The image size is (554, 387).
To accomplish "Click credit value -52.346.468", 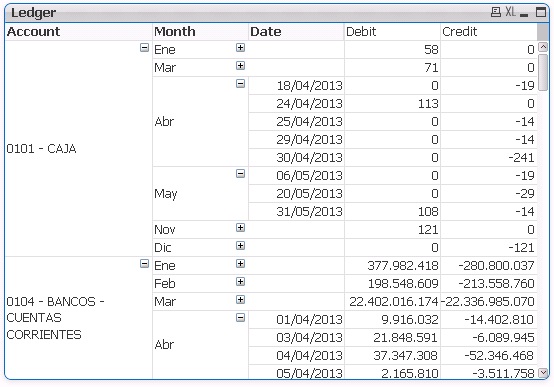I will click(x=489, y=356).
